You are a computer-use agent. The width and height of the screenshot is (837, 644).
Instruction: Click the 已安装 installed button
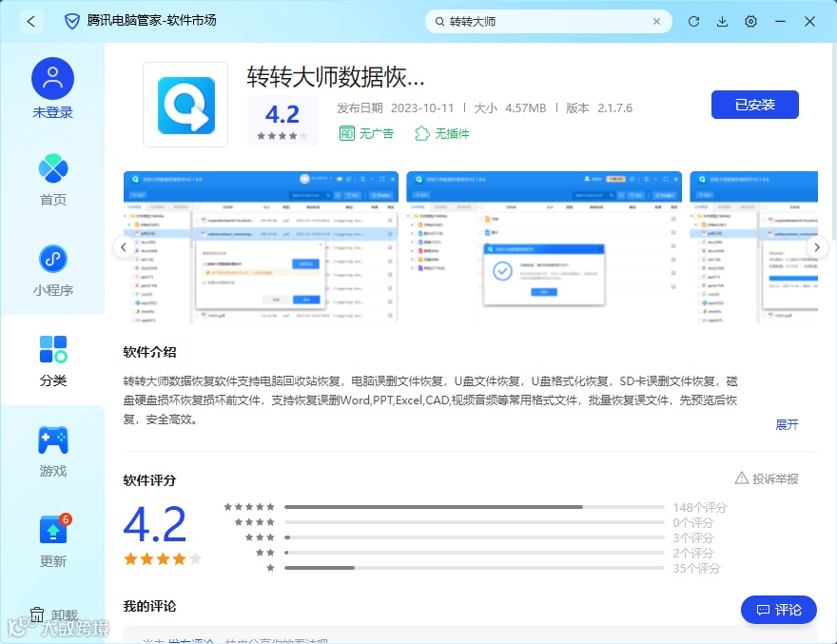coord(755,105)
